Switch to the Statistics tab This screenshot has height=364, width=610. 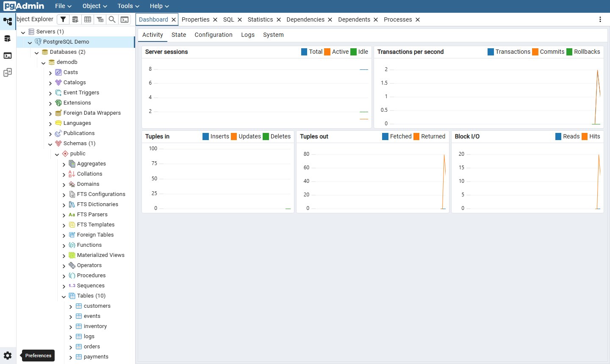pos(260,19)
